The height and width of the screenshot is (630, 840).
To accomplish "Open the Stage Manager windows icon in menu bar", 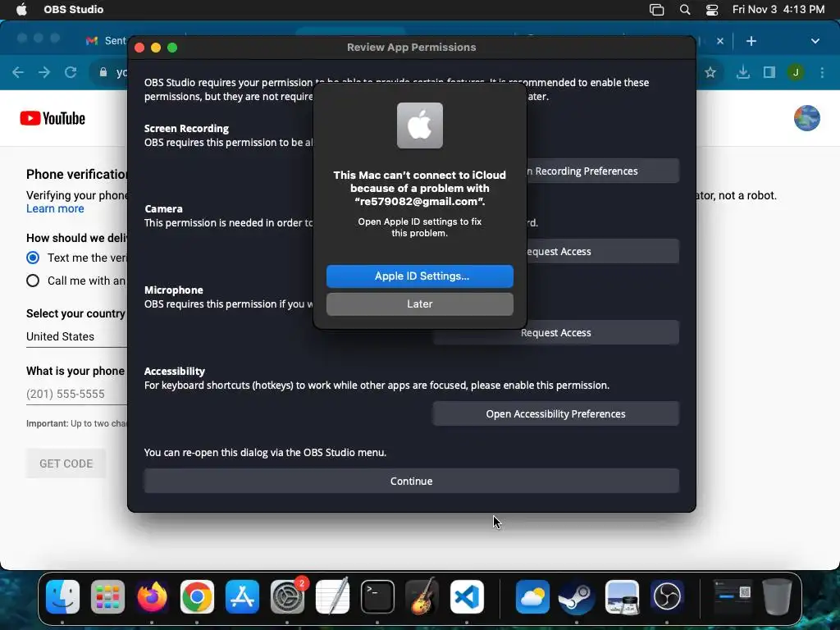I will (x=657, y=9).
